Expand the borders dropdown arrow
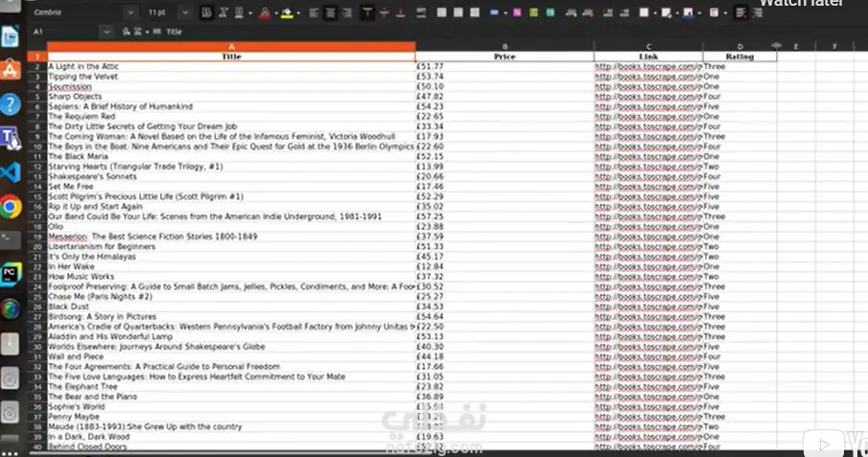The width and height of the screenshot is (868, 457). click(654, 12)
